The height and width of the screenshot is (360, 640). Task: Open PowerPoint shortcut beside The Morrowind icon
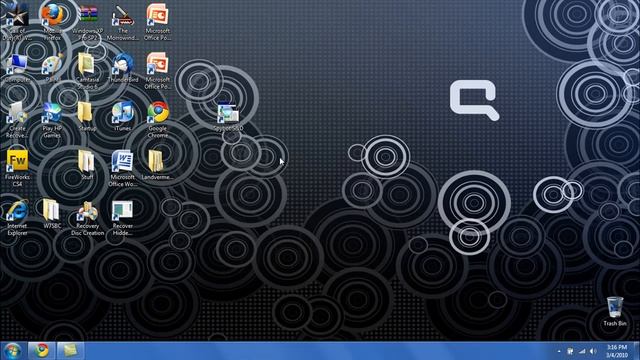pyautogui.click(x=158, y=16)
